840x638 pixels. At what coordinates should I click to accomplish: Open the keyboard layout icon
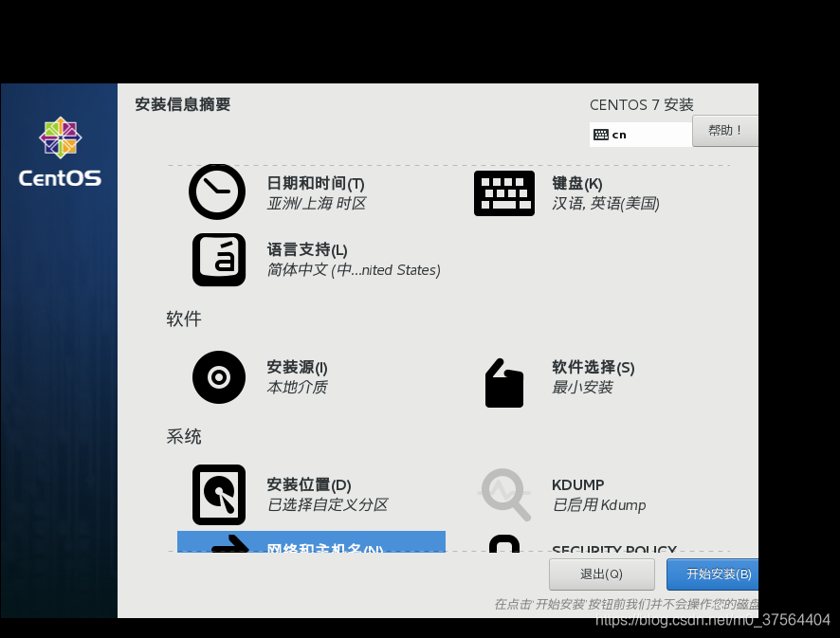(x=504, y=193)
